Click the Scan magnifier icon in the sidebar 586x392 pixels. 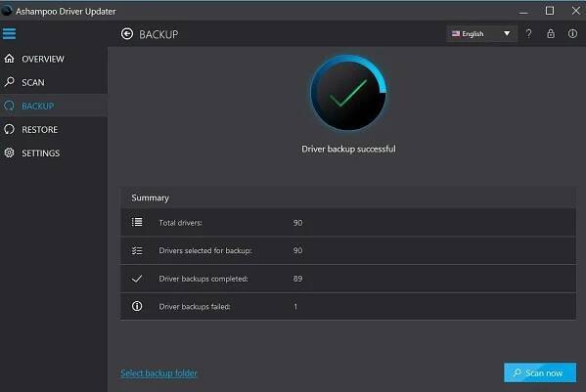tap(10, 82)
